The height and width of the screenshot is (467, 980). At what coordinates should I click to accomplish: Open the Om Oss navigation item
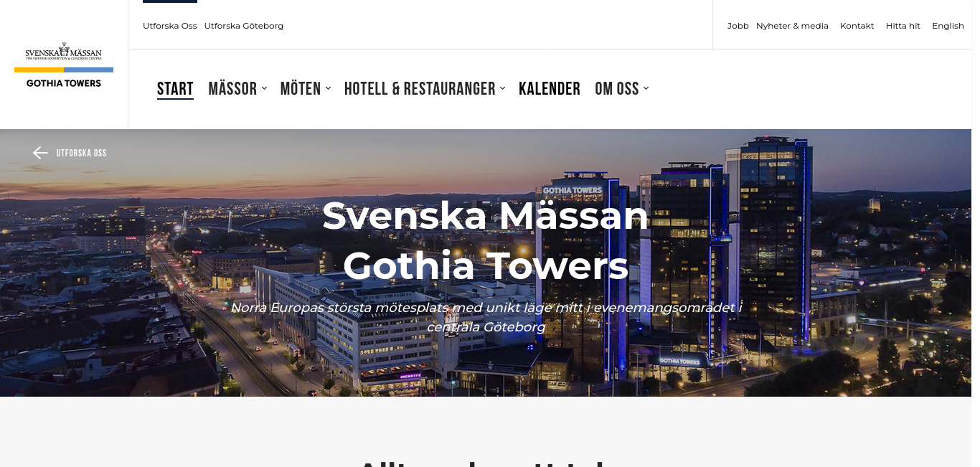(617, 89)
